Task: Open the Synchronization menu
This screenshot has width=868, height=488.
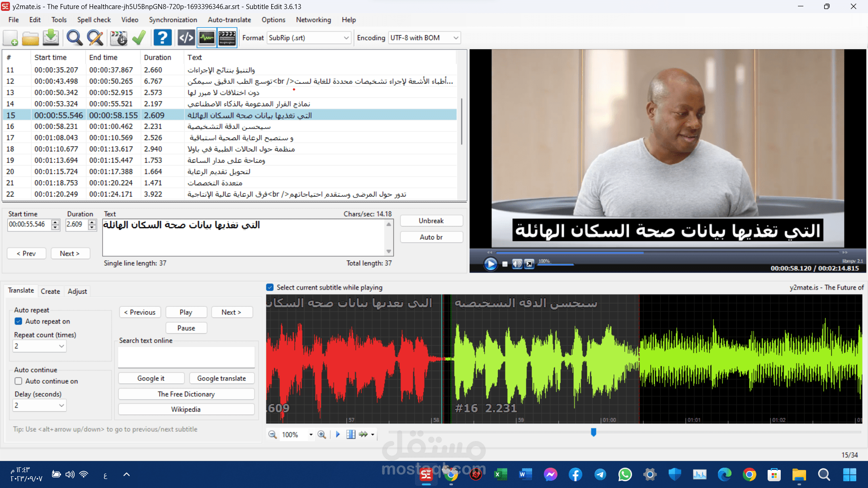Action: pyautogui.click(x=173, y=20)
